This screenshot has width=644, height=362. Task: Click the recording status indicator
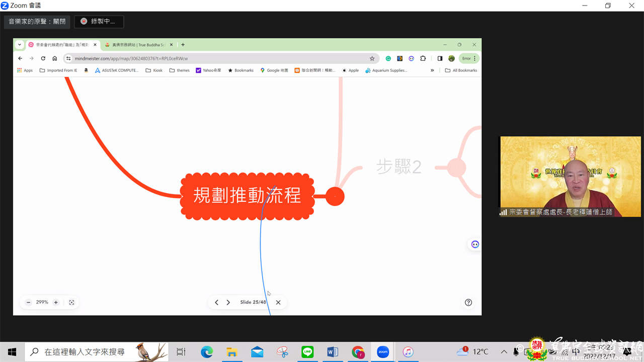pos(99,22)
